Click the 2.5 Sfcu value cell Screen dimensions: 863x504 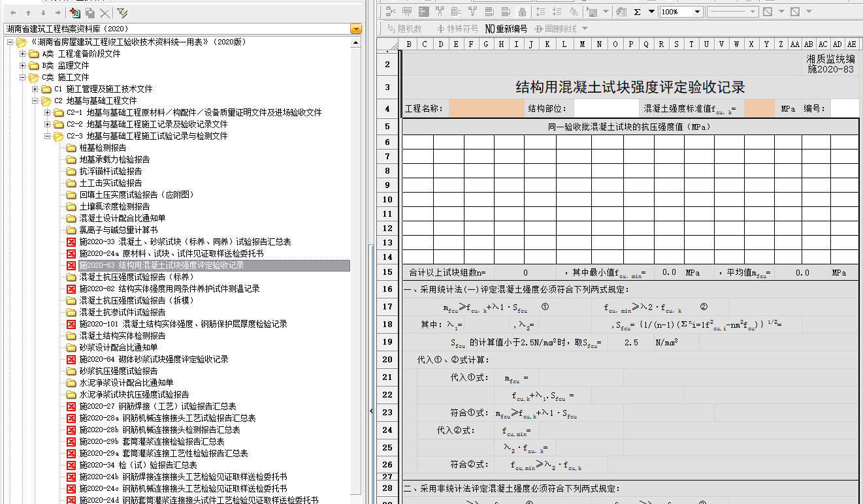point(631,342)
